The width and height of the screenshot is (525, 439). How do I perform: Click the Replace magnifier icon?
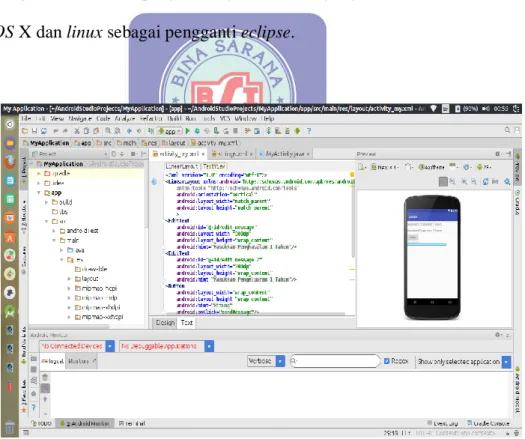click(x=117, y=131)
